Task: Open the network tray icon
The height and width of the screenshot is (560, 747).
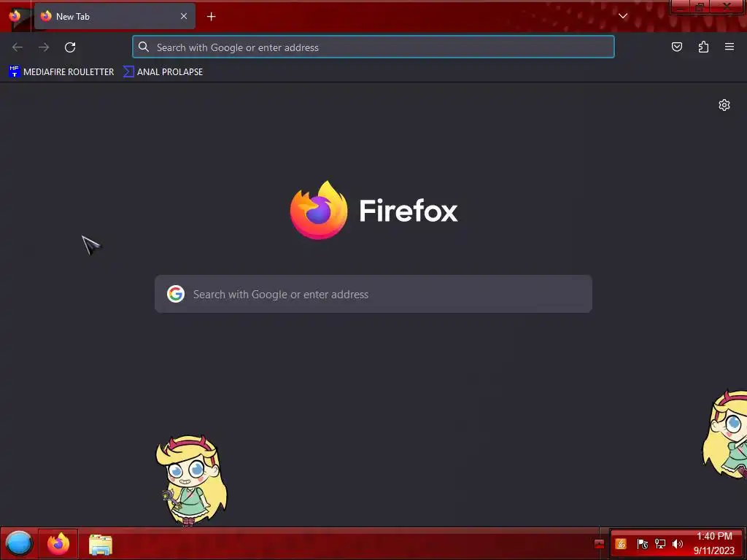Action: pyautogui.click(x=659, y=544)
